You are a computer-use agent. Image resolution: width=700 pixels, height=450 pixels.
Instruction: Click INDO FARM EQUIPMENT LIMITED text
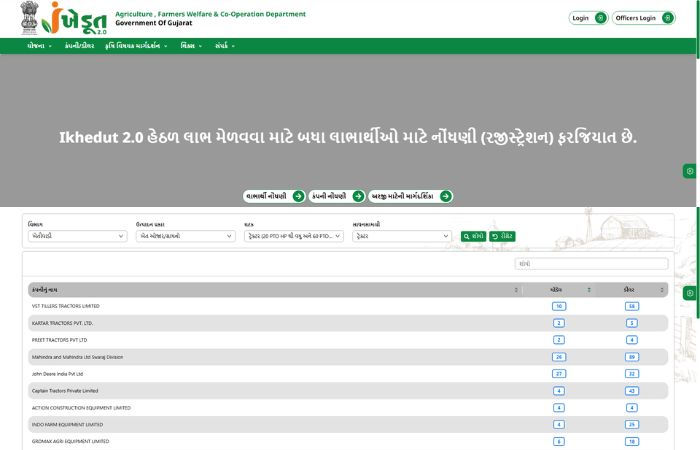[67, 425]
